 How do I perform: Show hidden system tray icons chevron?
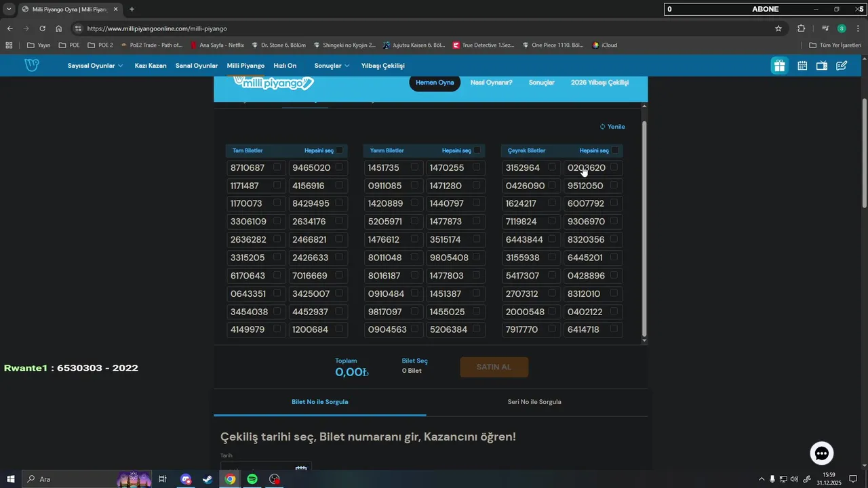pyautogui.click(x=762, y=479)
